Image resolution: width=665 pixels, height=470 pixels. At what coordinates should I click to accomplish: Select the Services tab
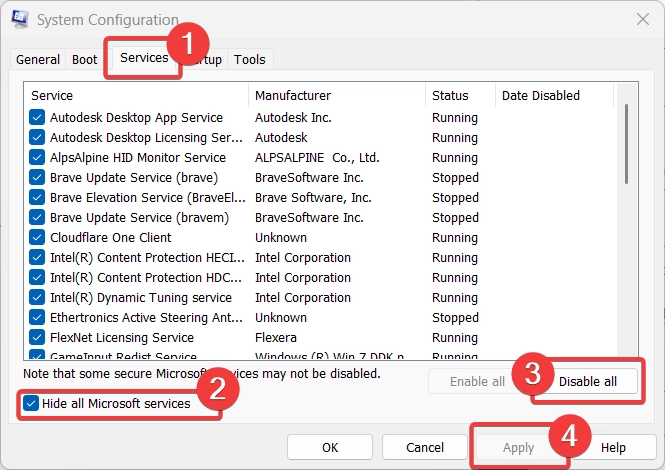pos(144,58)
